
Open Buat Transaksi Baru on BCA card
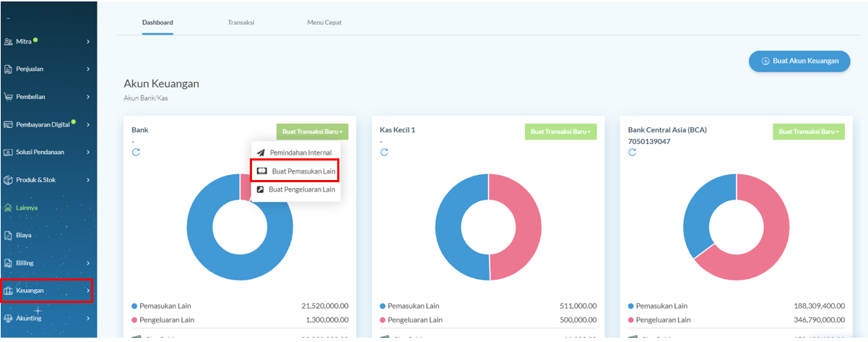point(809,132)
